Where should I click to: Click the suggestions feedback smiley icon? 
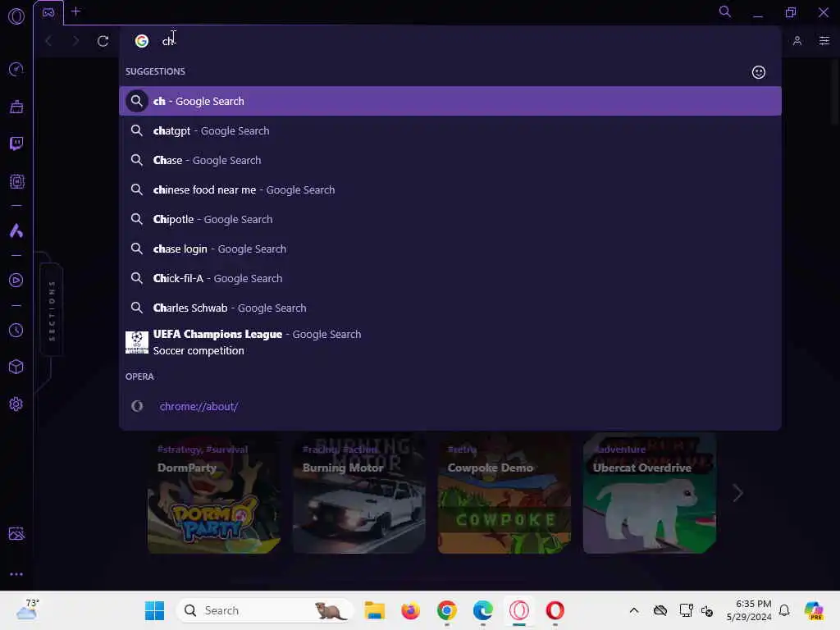pos(759,72)
